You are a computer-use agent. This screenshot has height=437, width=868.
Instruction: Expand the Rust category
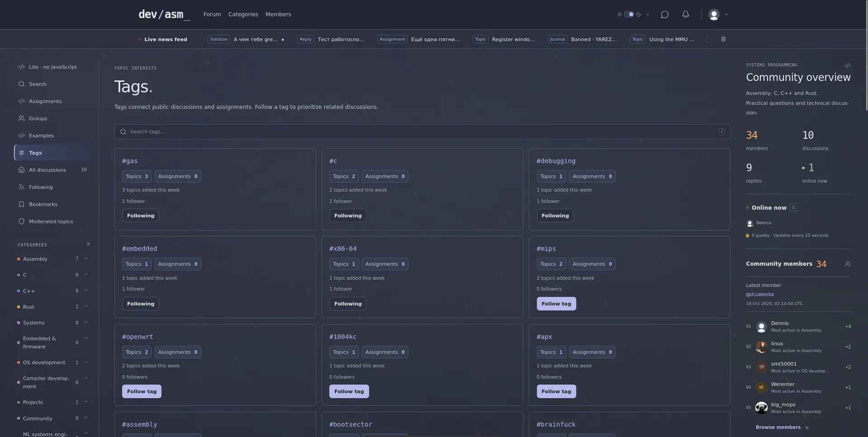pos(86,306)
